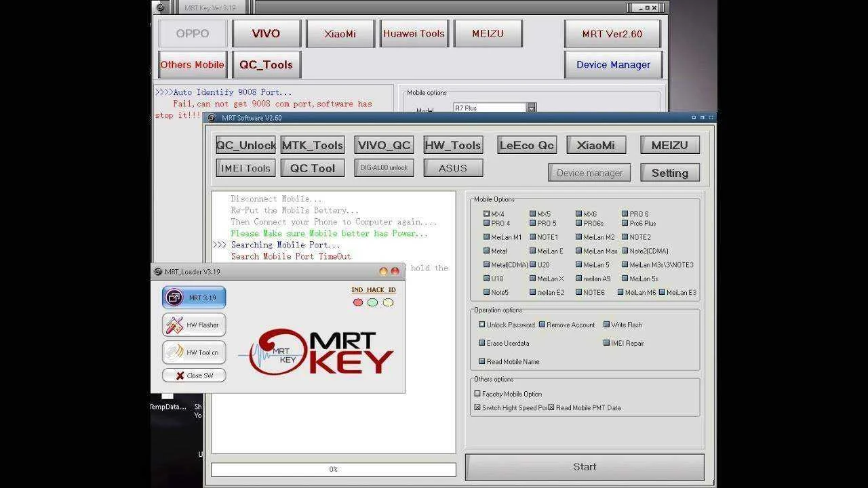Open the TempData desktop shortcut
Viewport: 868px width, 488px height.
(167, 402)
